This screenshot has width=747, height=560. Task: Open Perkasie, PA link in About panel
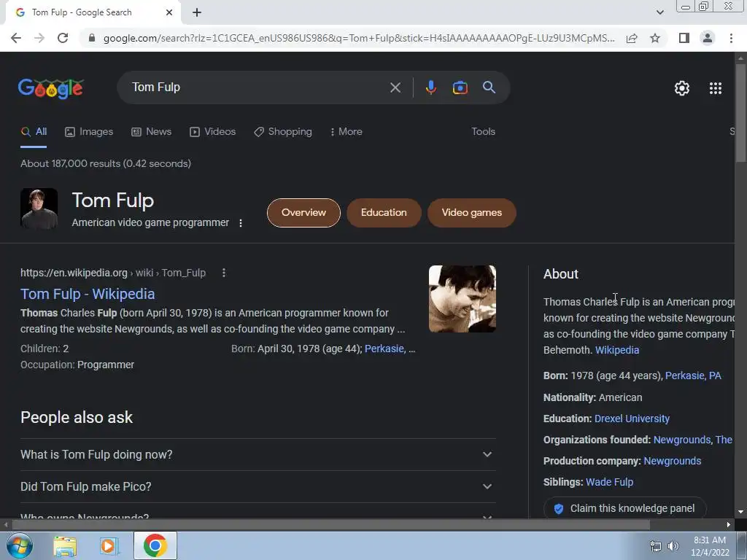point(693,376)
